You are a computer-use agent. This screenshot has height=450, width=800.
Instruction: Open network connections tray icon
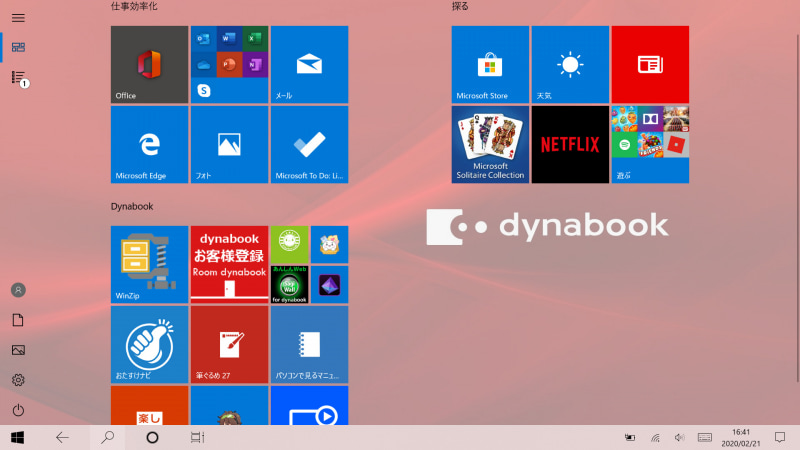click(655, 438)
